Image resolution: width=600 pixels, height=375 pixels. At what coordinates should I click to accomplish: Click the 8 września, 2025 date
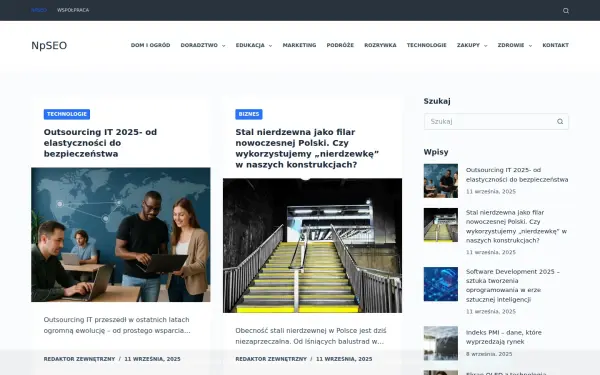pos(489,354)
